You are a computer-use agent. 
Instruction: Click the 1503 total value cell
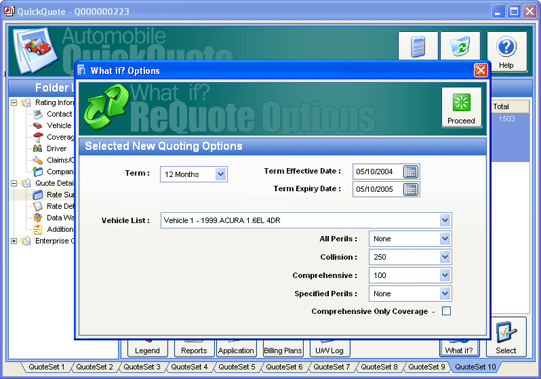(506, 119)
